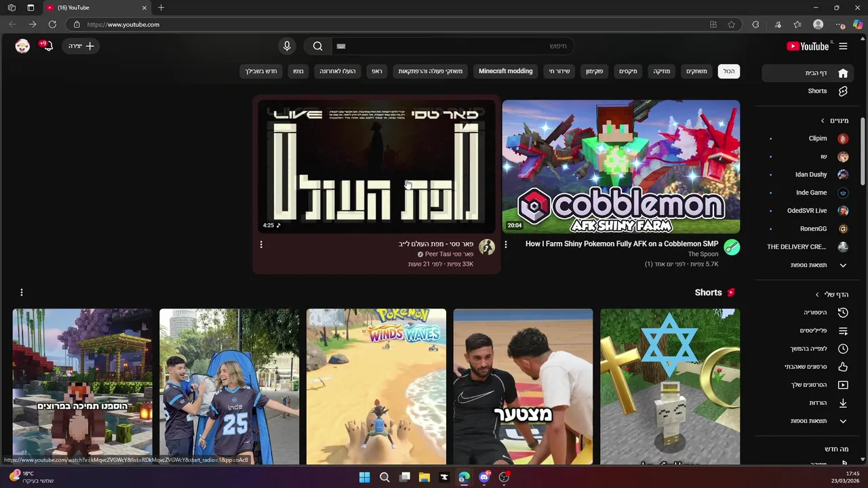Click the יצירה create button

pos(81,46)
